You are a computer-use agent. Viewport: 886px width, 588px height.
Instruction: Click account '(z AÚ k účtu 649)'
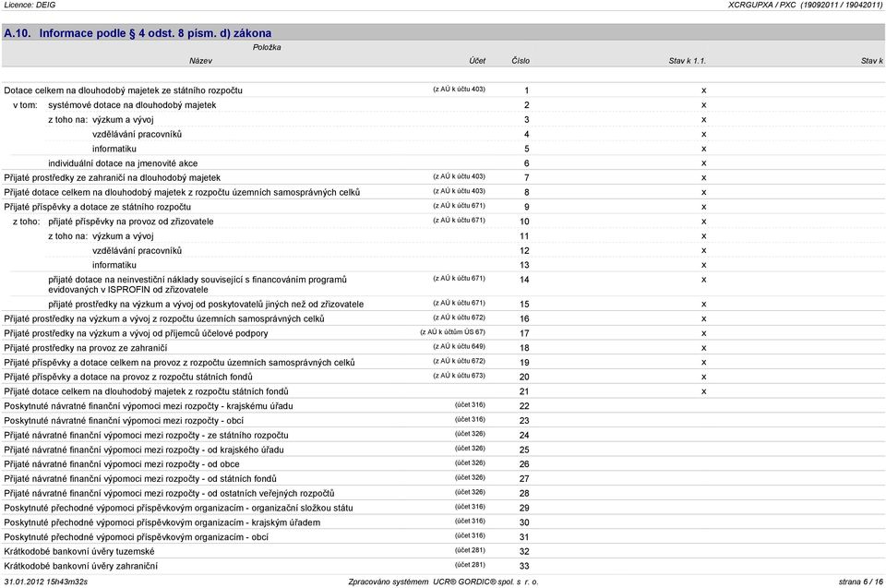459,346
